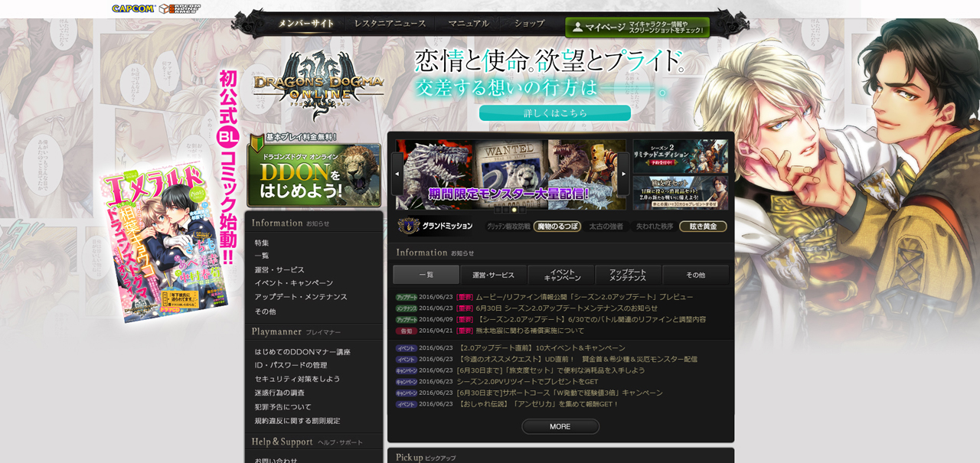Open the シーズン2 リミテッドエディション banner
980x463 pixels.
click(680, 156)
